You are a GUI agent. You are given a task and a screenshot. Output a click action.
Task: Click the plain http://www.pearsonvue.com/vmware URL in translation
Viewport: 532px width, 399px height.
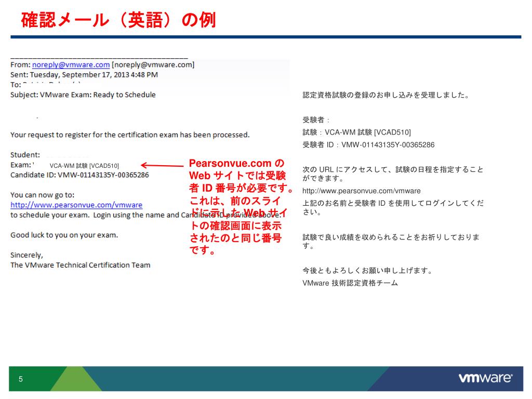click(x=362, y=191)
